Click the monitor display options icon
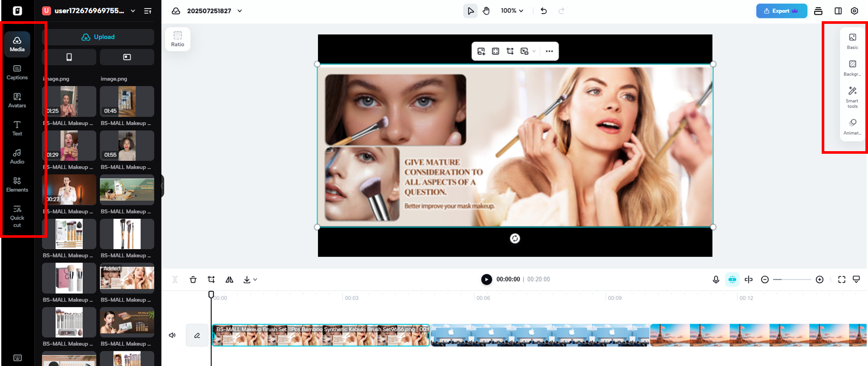Image resolution: width=868 pixels, height=366 pixels. pyautogui.click(x=856, y=279)
